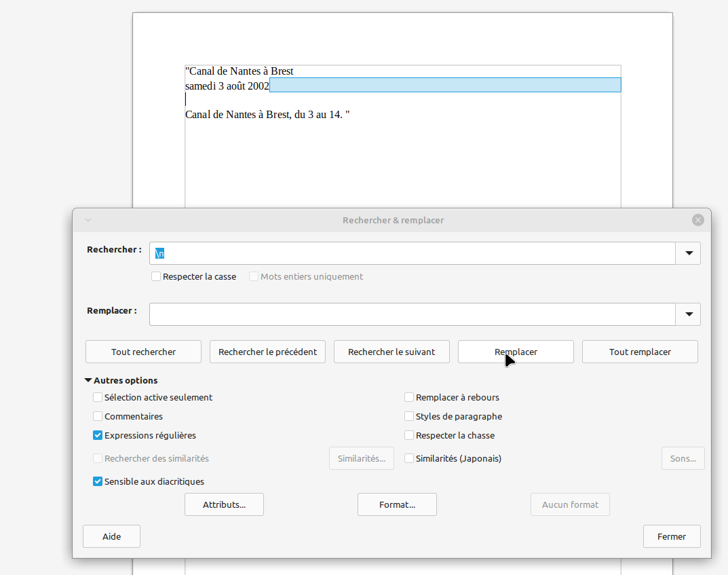Image resolution: width=728 pixels, height=575 pixels.
Task: Collapse the Autres options section
Action: tap(121, 380)
